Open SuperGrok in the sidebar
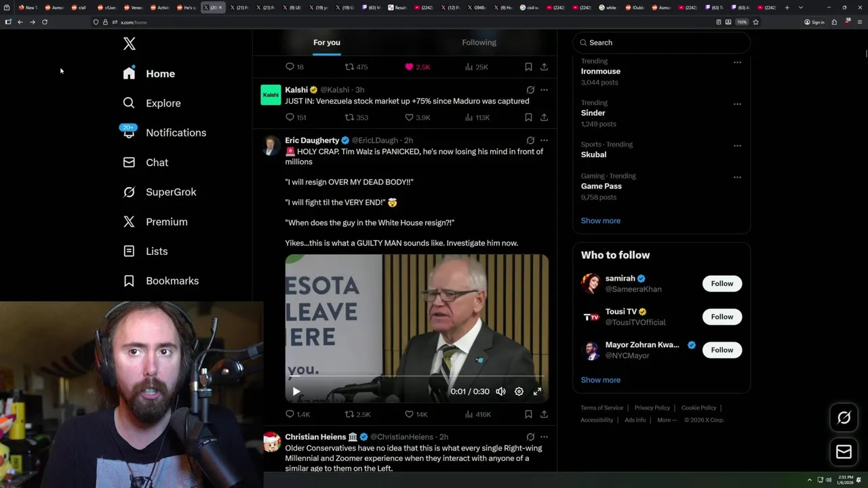 click(159, 192)
